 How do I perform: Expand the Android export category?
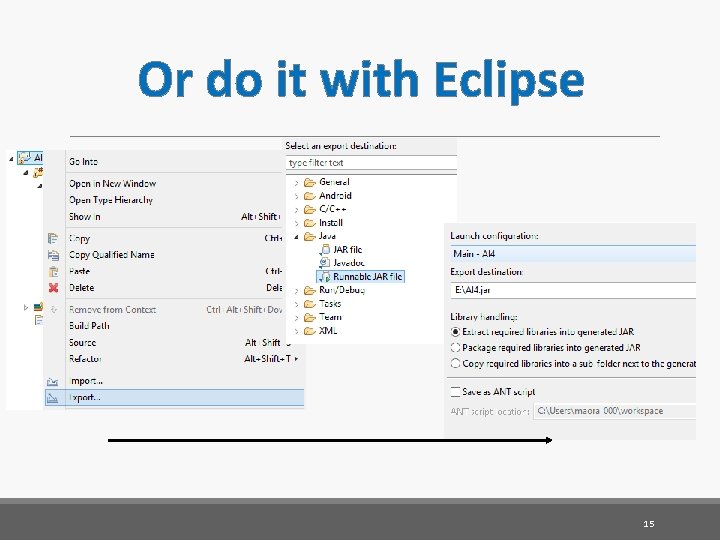[x=297, y=197]
